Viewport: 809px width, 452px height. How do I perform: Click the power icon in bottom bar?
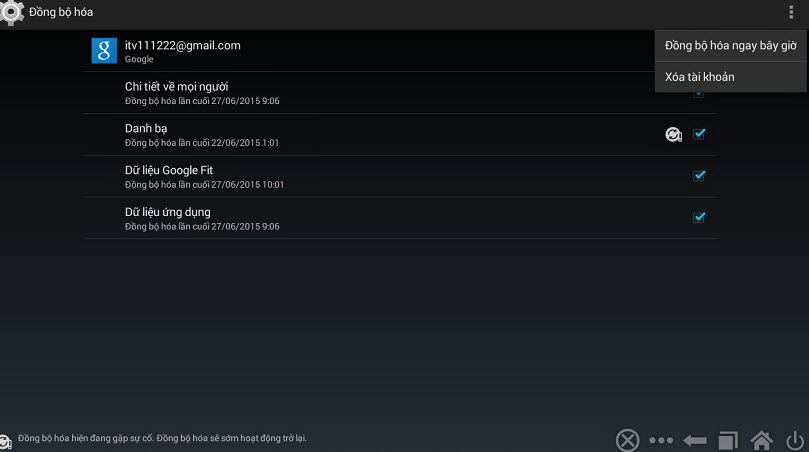tap(795, 440)
